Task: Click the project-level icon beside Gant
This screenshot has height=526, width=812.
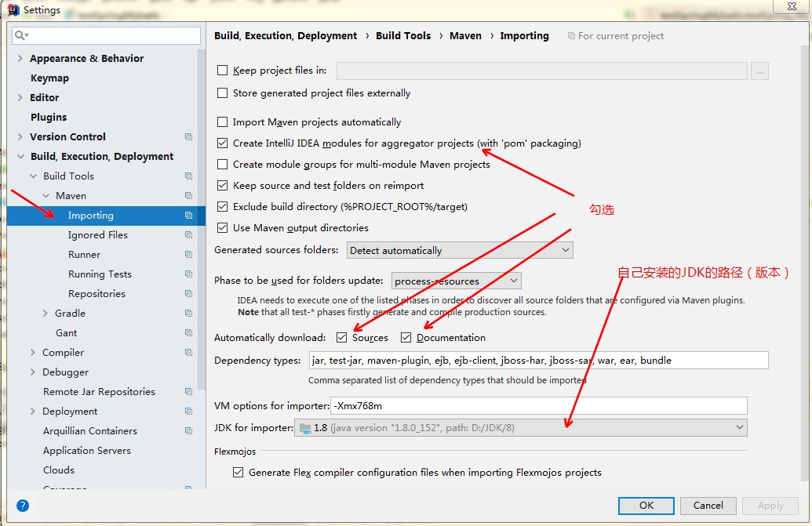Action: (x=188, y=332)
